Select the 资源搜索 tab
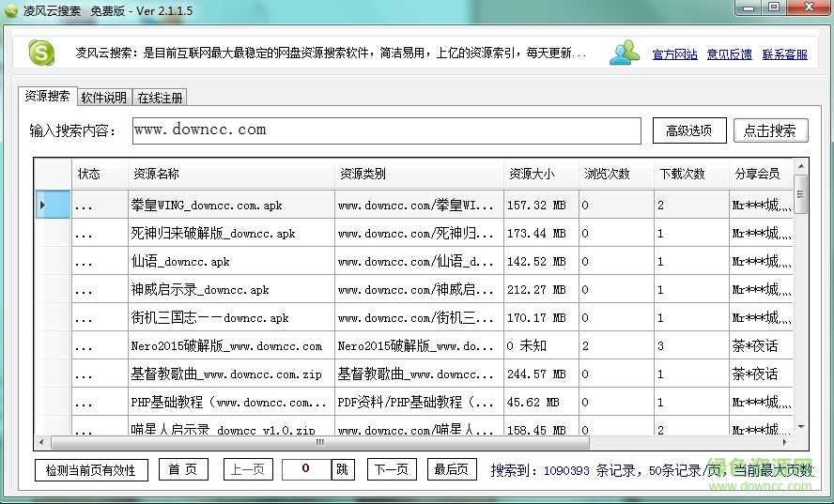This screenshot has height=504, width=834. (47, 97)
